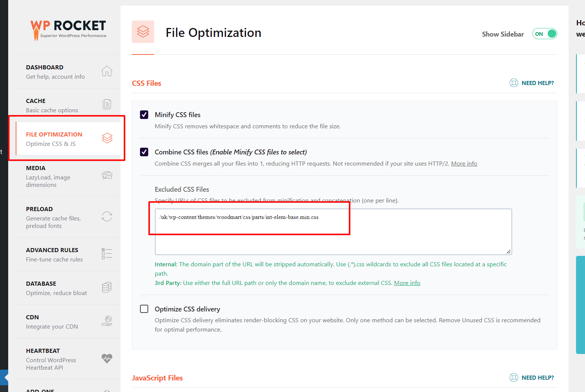Viewport: 585px width, 392px height.
Task: Open More info link about Combine CSS
Action: (464, 163)
